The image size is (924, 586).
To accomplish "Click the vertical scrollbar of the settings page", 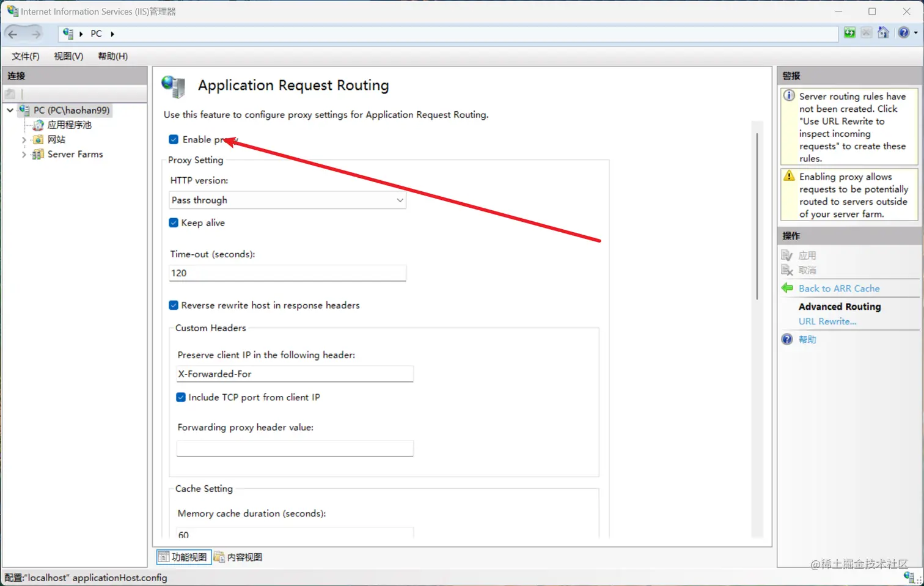I will [x=757, y=216].
